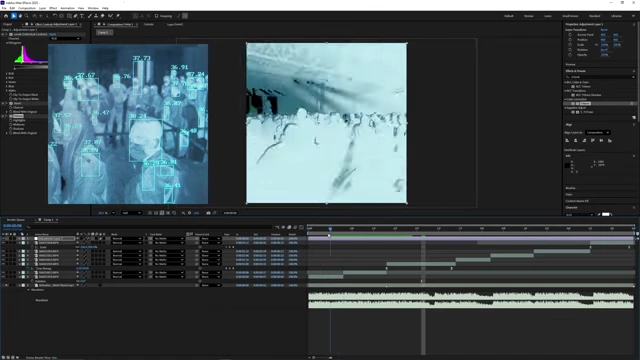Click Align Vertical Center icon in Align panel
Image resolution: width=640 pixels, height=360 pixels.
click(x=601, y=140)
